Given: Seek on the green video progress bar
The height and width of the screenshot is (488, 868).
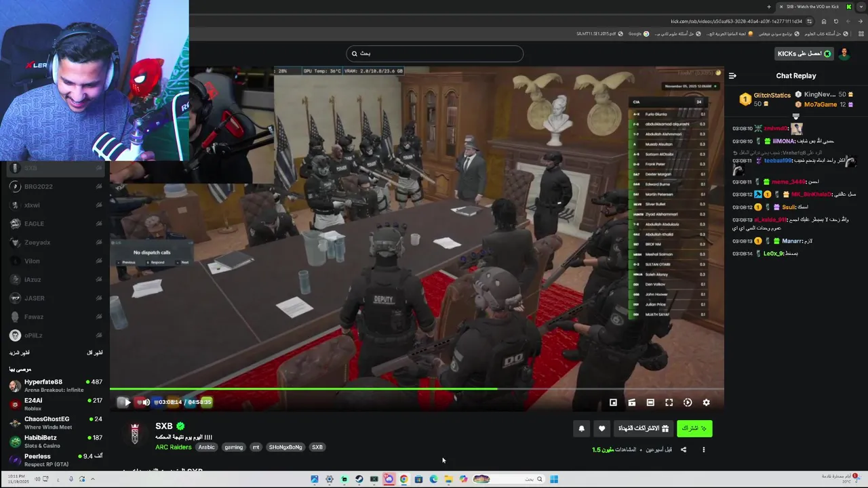Looking at the screenshot, I should click(x=416, y=389).
